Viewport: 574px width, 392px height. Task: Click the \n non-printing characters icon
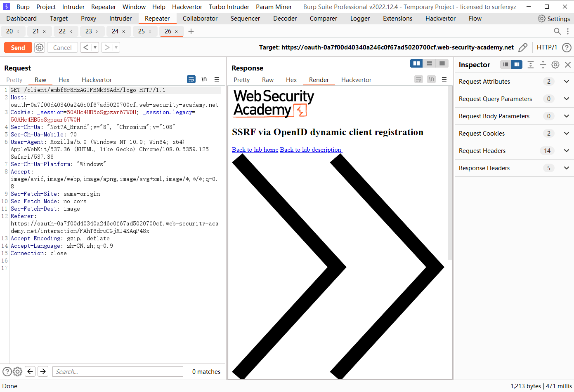[204, 79]
